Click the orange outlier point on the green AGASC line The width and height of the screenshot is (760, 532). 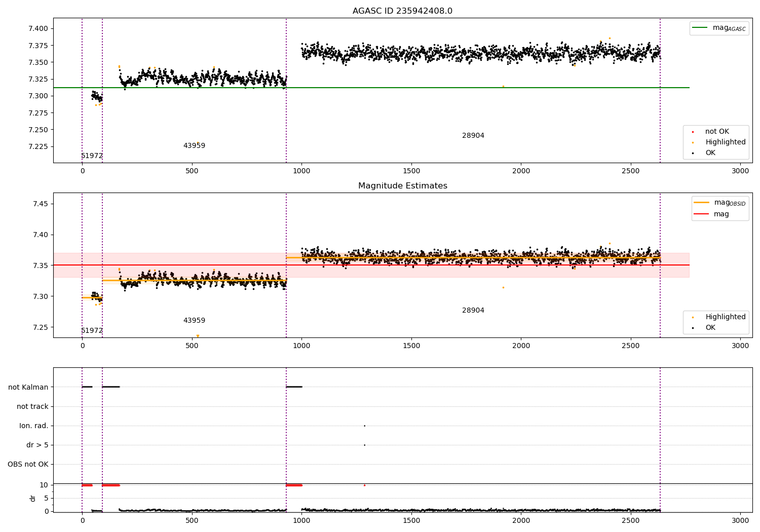pyautogui.click(x=503, y=87)
